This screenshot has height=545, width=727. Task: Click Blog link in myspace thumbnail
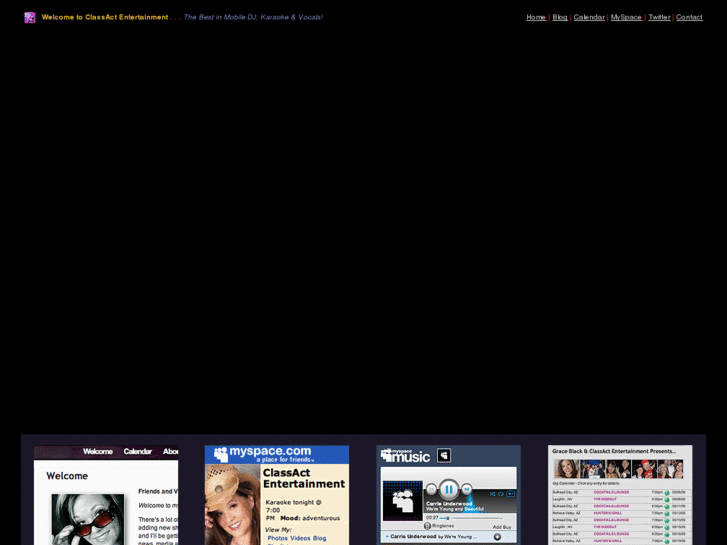point(319,538)
